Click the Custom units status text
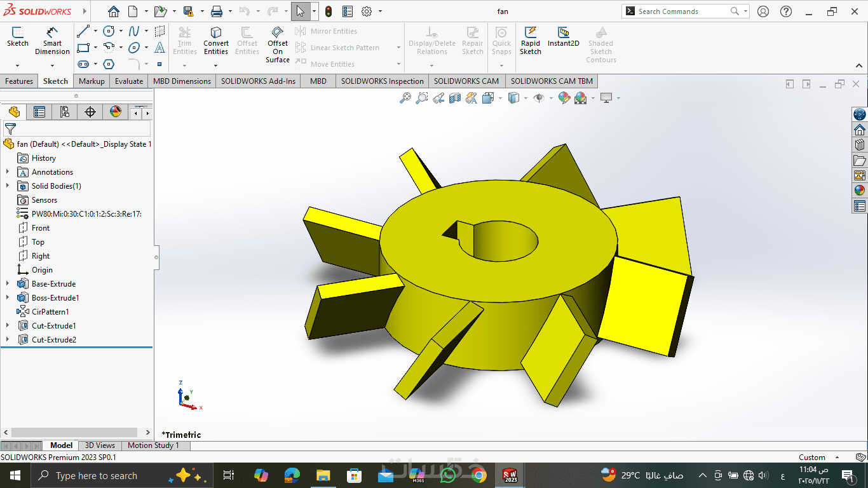The image size is (868, 488). (811, 457)
